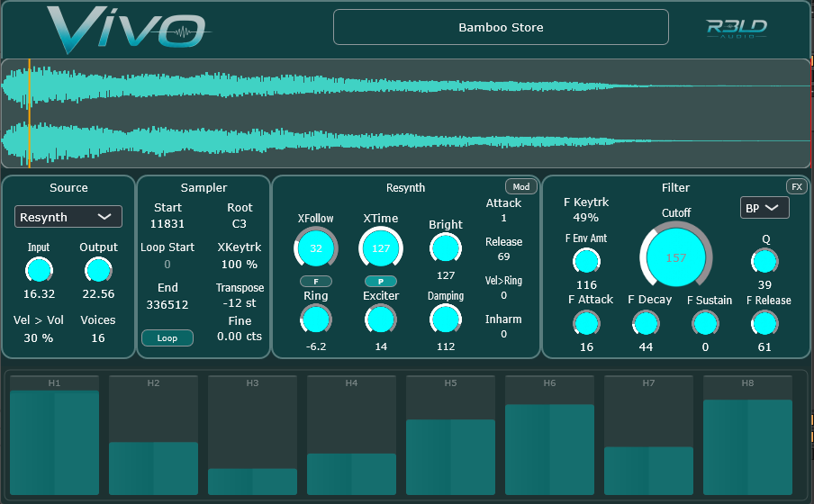This screenshot has height=504, width=814.
Task: Click the H3 harmonic bar
Action: [252, 436]
